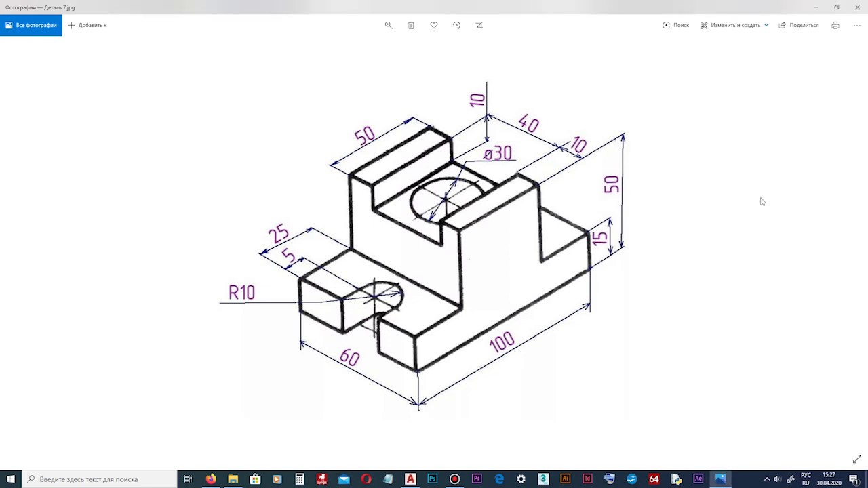This screenshot has height=488, width=868.
Task: Open Microsoft Store from the taskbar
Action: point(255,479)
